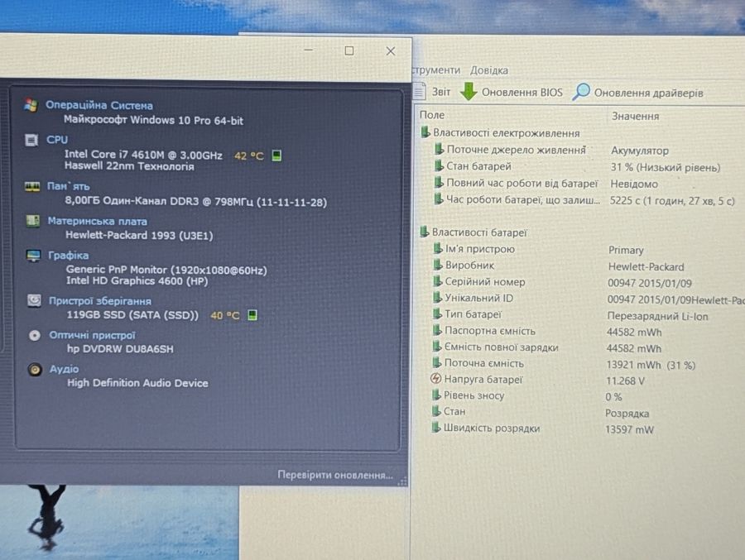Open the Пристрої зберігання section link
This screenshot has height=560, width=745.
[x=100, y=301]
